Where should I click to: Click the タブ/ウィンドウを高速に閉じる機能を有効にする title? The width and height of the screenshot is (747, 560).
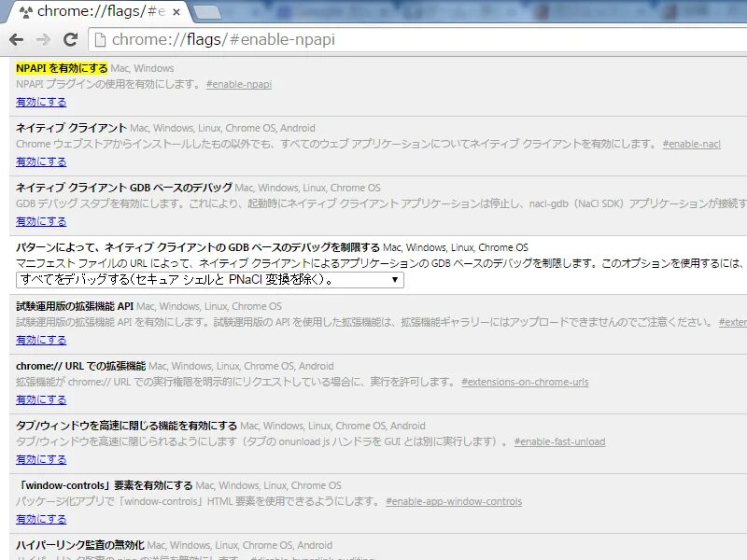click(x=126, y=426)
